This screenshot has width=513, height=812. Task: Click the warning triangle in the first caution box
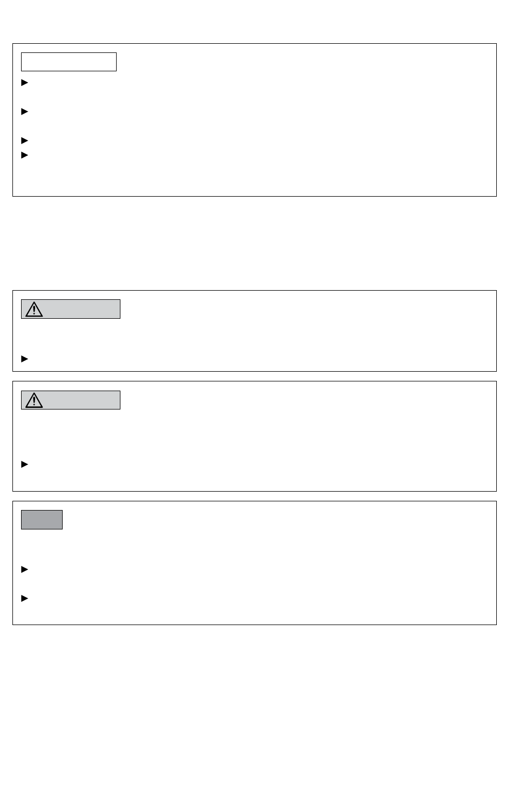point(34,309)
